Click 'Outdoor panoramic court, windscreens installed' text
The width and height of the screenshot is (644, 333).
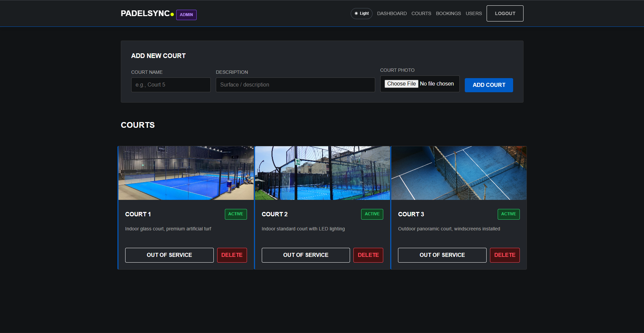pos(449,229)
